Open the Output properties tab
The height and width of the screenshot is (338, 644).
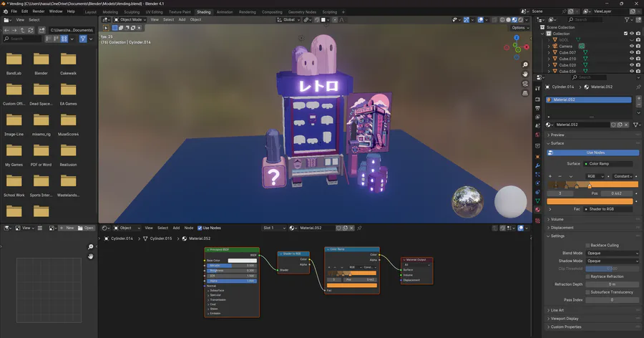pos(537,108)
